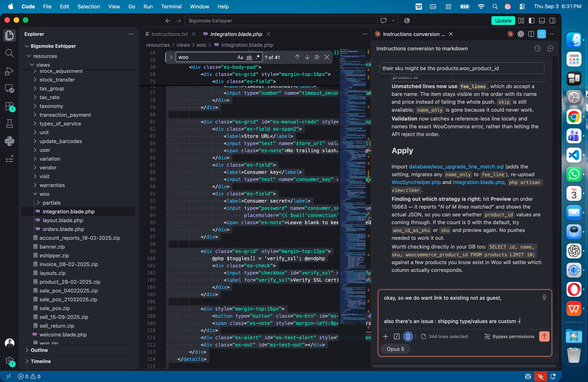Open the Terminal menu

(x=171, y=7)
